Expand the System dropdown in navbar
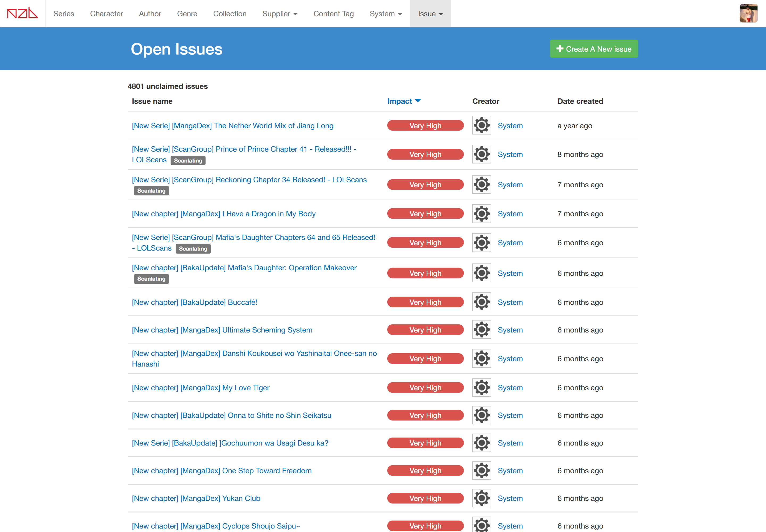Image resolution: width=766 pixels, height=532 pixels. coord(385,14)
